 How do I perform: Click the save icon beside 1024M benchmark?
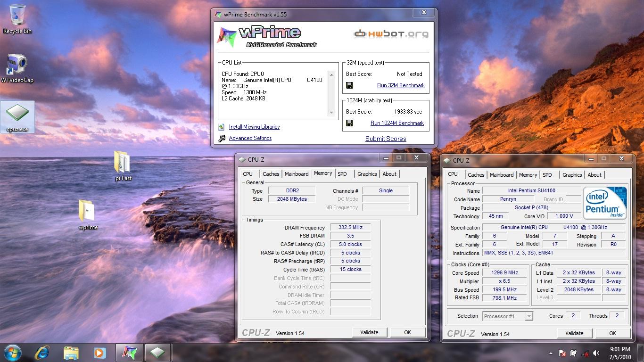coord(349,123)
